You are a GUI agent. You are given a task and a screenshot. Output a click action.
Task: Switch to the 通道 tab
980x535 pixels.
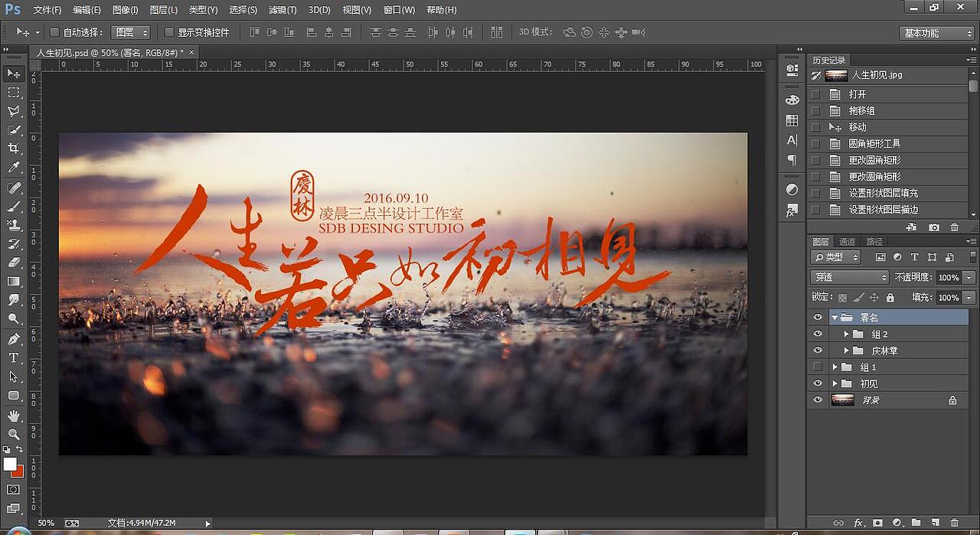[847, 241]
